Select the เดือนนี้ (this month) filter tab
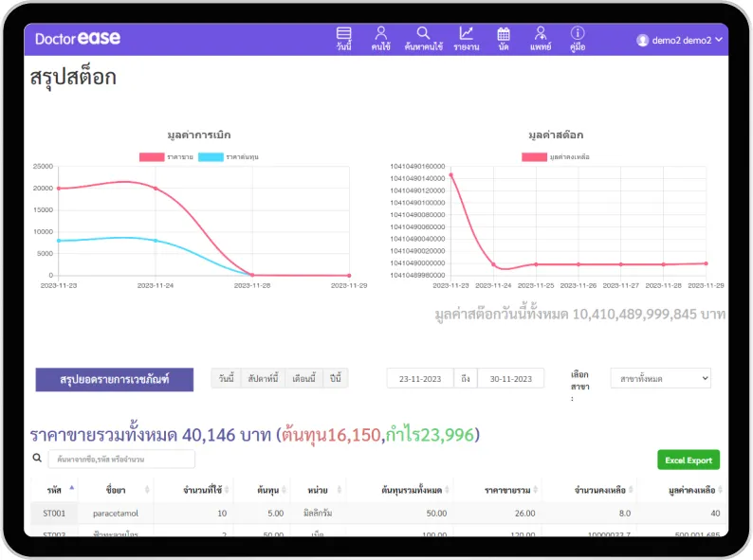Image resolution: width=753 pixels, height=560 pixels. [303, 378]
